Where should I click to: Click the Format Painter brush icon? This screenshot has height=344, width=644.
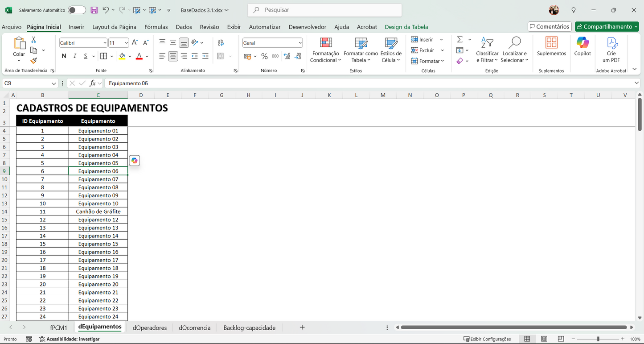[x=33, y=61]
